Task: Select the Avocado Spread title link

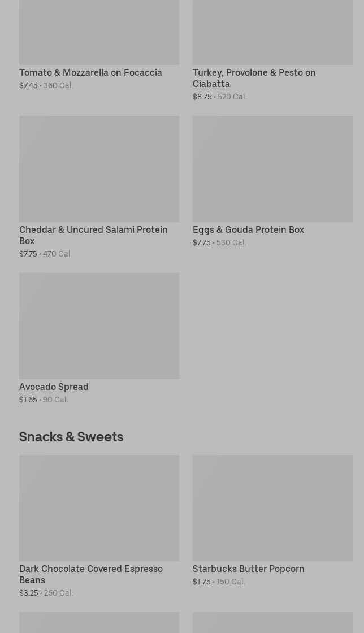Action: click(x=54, y=387)
